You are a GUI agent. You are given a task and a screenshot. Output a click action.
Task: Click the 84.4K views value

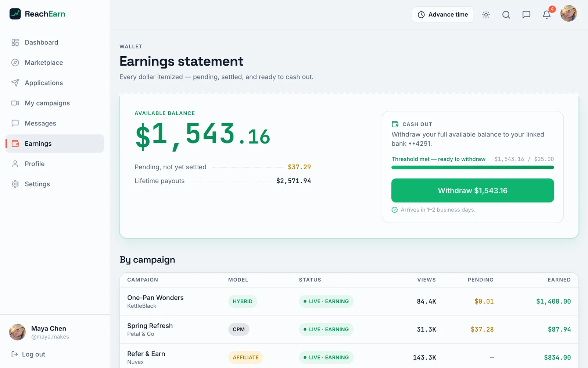click(x=426, y=301)
